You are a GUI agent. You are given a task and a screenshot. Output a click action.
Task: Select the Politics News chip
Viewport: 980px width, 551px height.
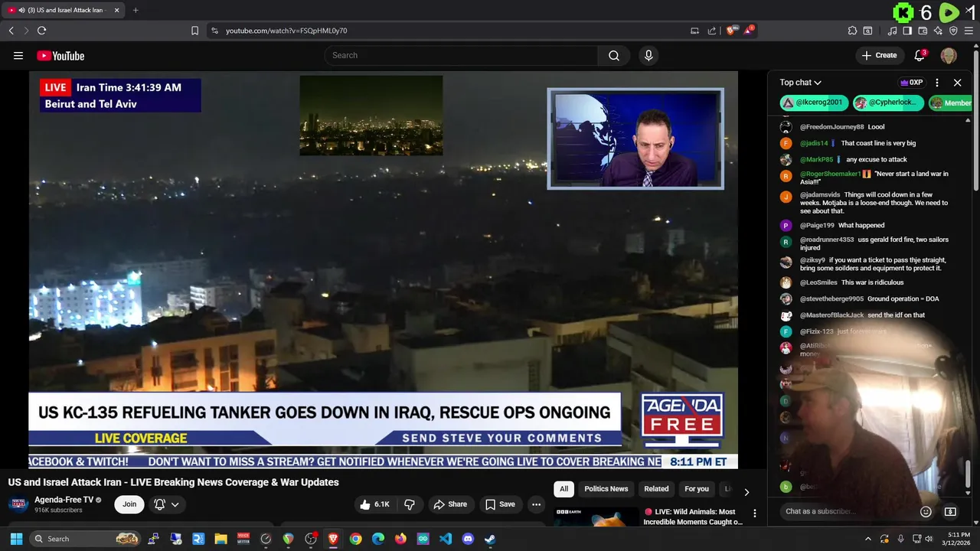coord(606,489)
